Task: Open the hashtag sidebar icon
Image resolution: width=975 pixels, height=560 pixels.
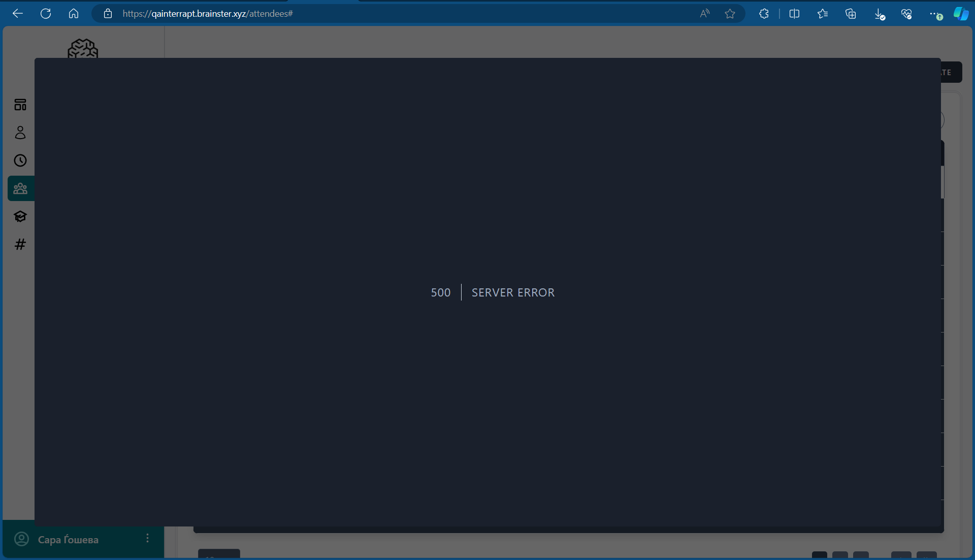Action: coord(20,244)
